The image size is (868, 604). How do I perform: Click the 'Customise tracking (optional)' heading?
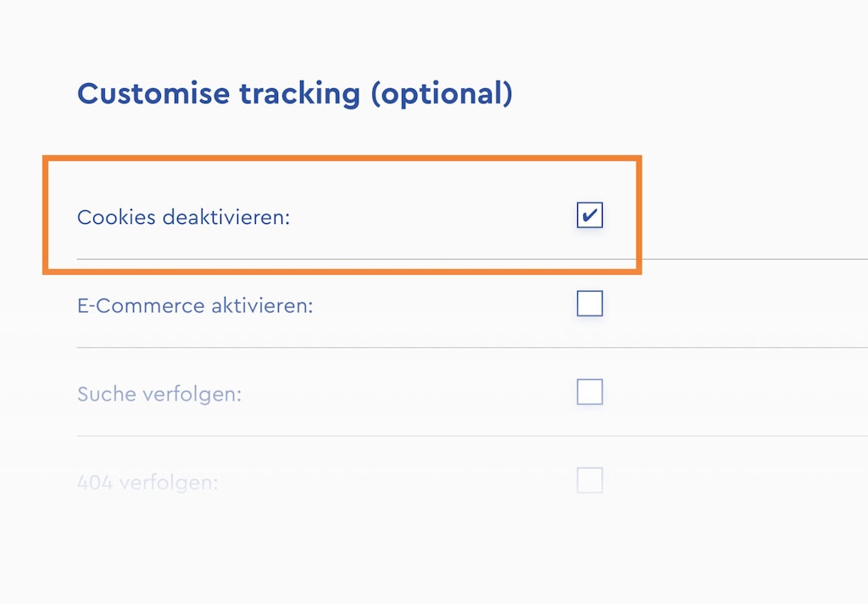pos(294,93)
